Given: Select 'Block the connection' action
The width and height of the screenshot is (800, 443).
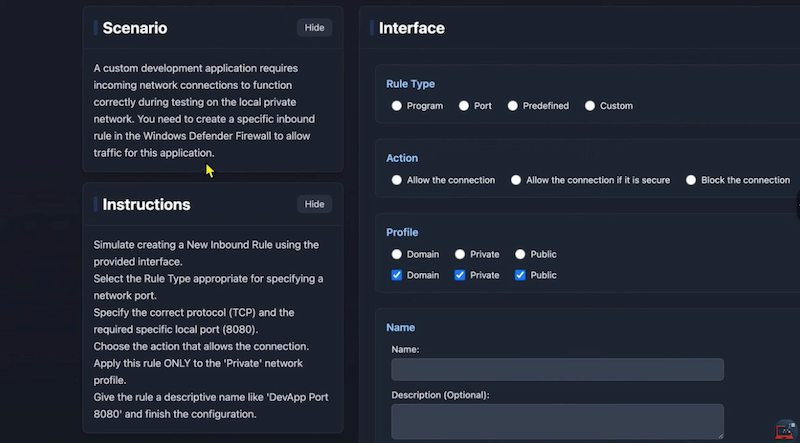Looking at the screenshot, I should coord(691,180).
